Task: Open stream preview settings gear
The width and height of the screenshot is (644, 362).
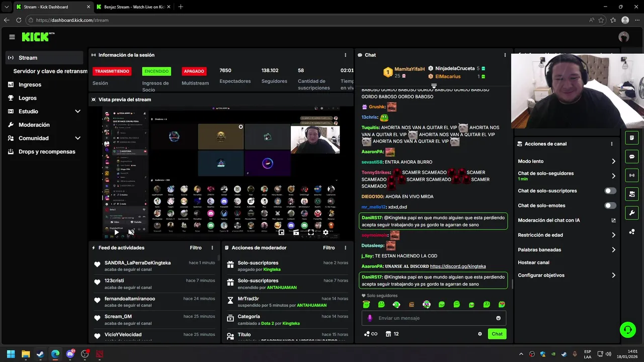Action: (x=326, y=232)
